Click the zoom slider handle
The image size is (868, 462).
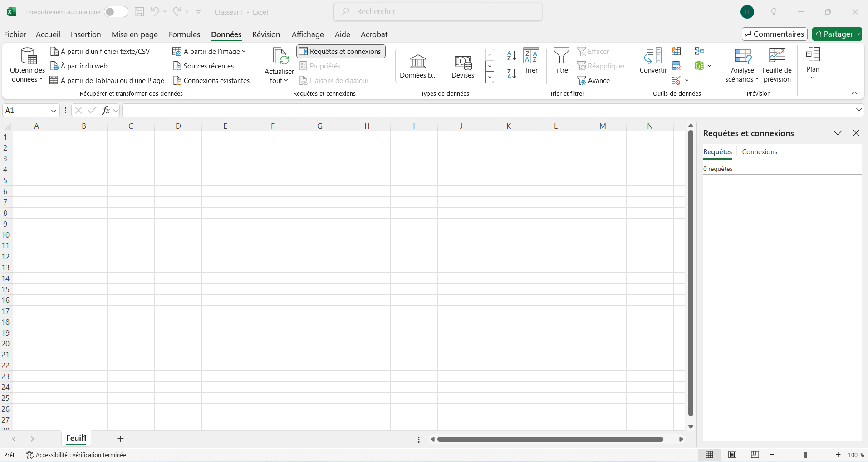[805, 455]
